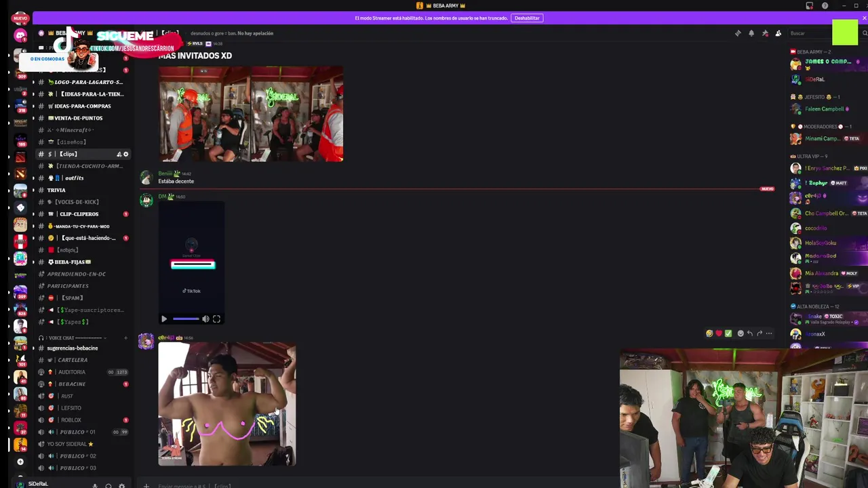Expand the BEBA-FIJAS channel threads
Image resolution: width=868 pixels, height=488 pixels.
click(x=33, y=262)
